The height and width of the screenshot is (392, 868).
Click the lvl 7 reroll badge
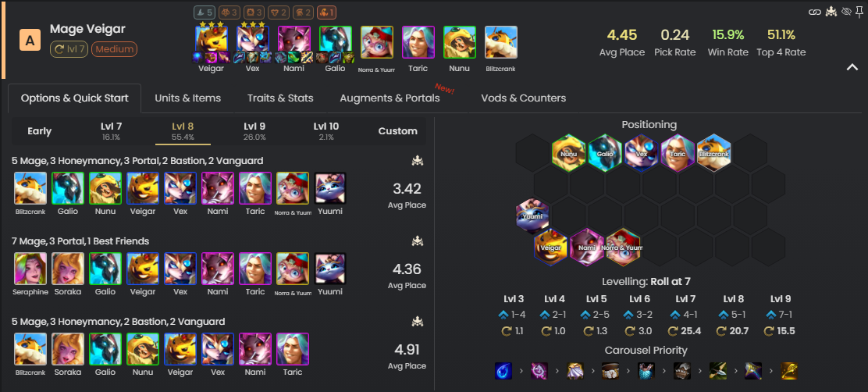coord(69,49)
